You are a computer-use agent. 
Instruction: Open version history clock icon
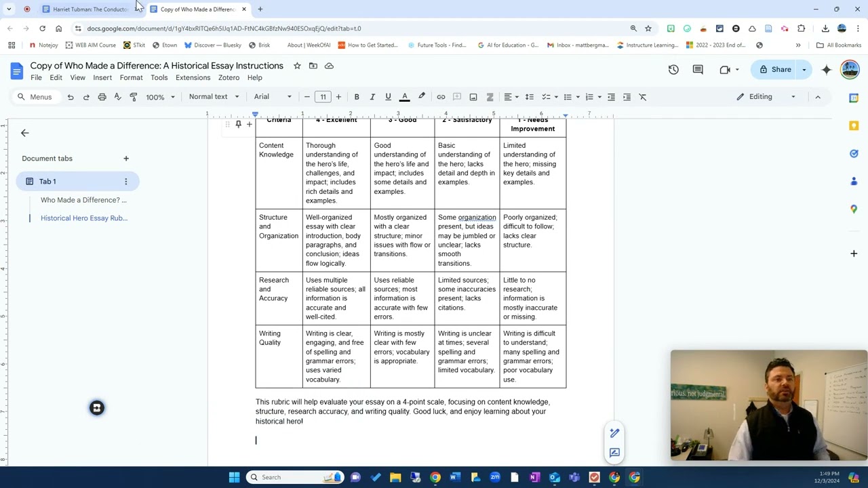[x=673, y=69]
